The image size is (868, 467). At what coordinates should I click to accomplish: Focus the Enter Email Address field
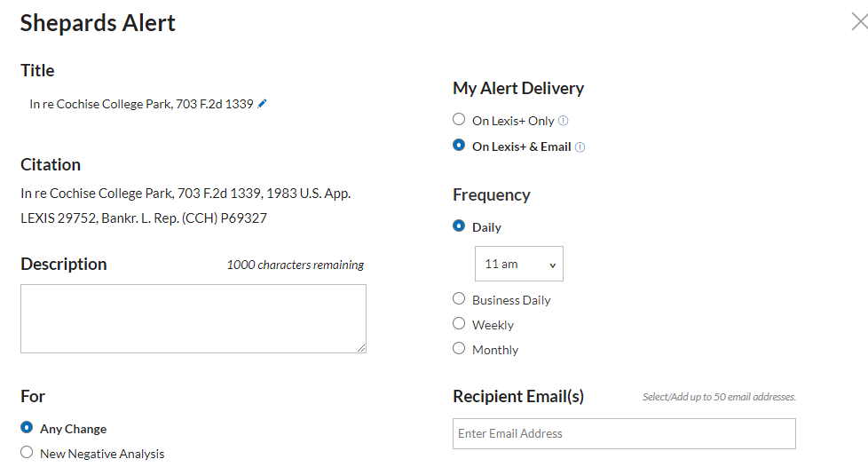tap(624, 433)
